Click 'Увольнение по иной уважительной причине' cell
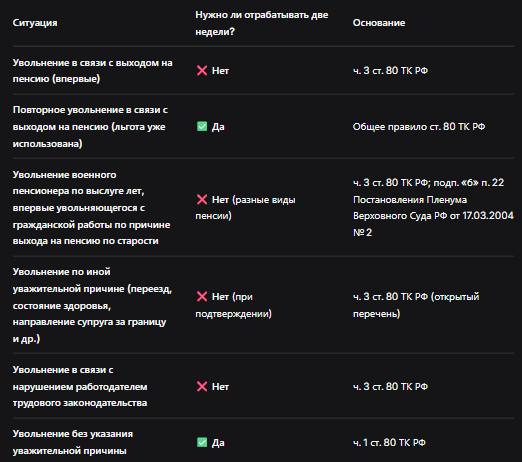 92,305
